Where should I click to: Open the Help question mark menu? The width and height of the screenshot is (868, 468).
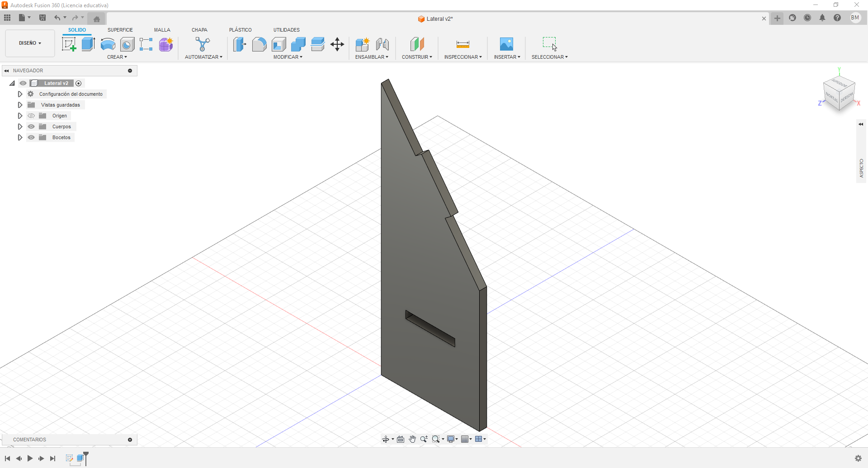coord(837,18)
